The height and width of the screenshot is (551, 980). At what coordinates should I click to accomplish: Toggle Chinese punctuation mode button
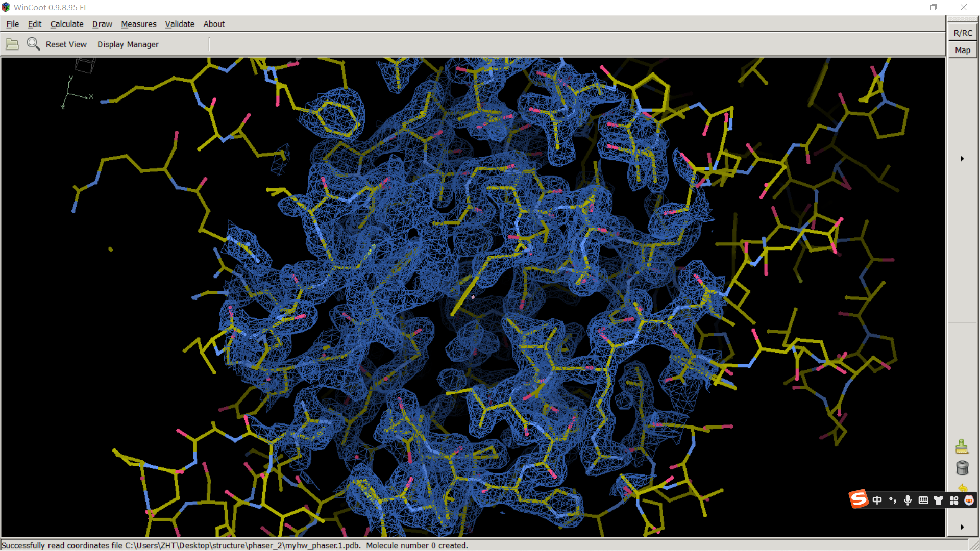[892, 500]
